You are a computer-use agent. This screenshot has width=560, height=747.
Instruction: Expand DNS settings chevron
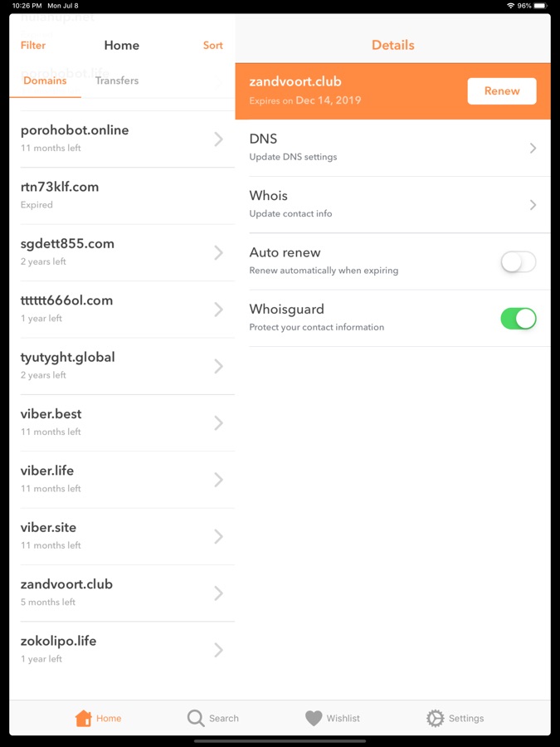click(533, 149)
